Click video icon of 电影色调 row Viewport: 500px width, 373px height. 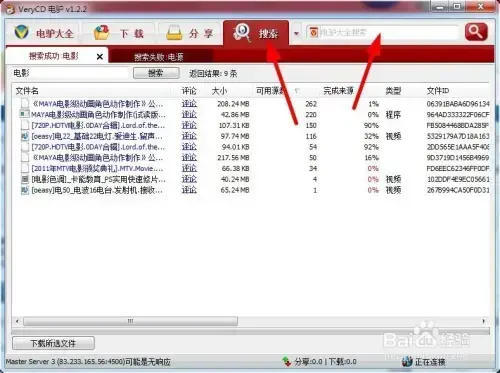[25, 179]
